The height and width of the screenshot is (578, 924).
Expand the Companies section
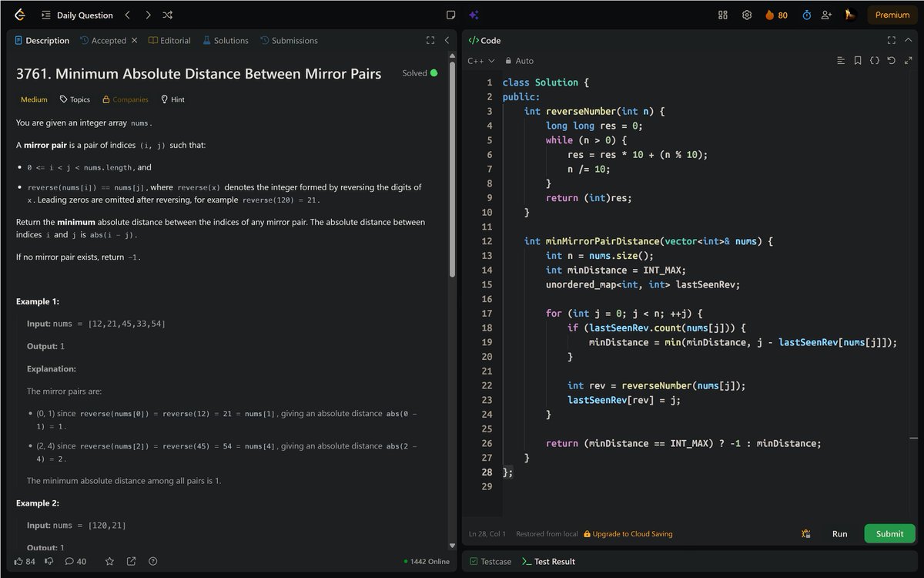click(x=125, y=99)
